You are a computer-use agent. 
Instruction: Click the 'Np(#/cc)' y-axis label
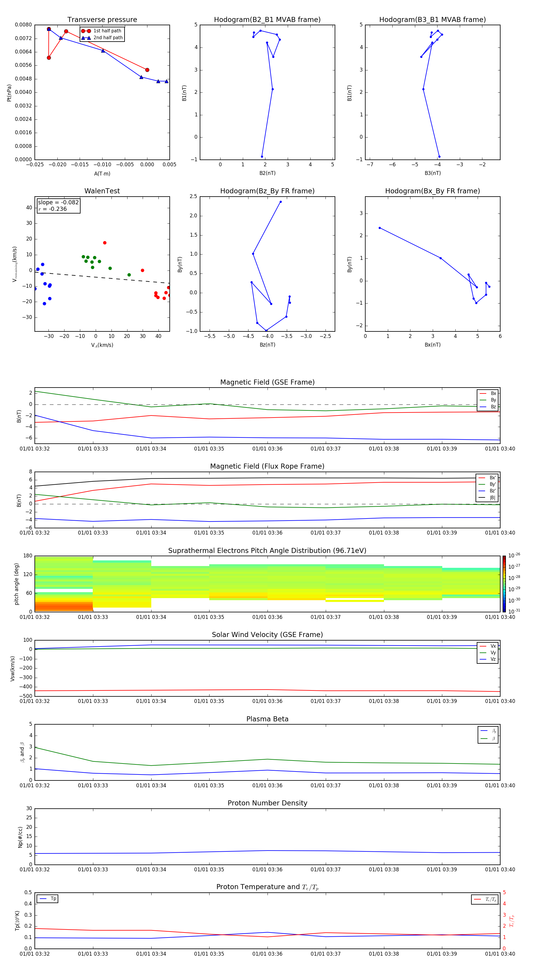tap(20, 837)
